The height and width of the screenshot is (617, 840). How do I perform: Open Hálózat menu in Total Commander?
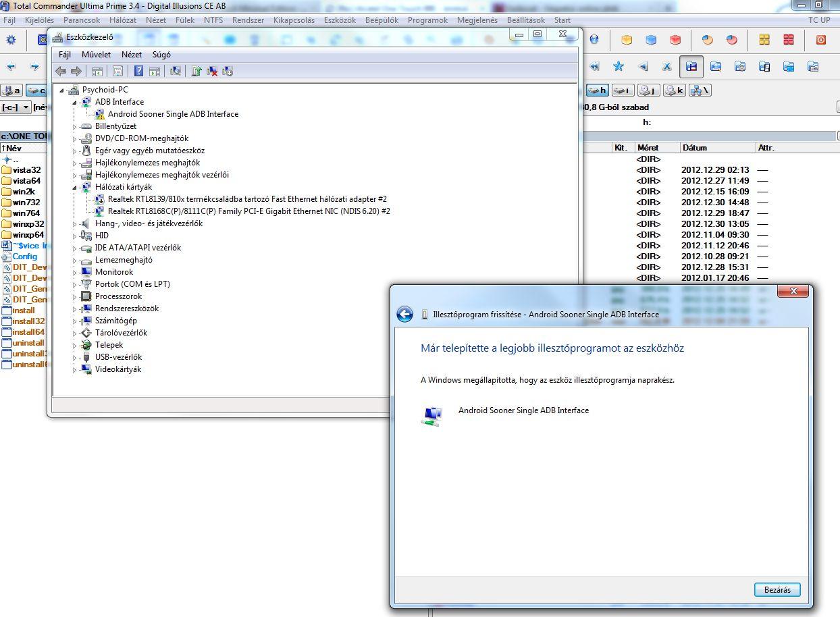coord(122,20)
